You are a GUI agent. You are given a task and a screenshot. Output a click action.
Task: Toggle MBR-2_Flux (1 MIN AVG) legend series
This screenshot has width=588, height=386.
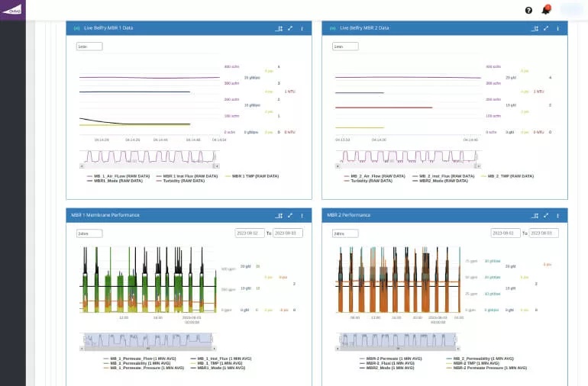click(387, 363)
